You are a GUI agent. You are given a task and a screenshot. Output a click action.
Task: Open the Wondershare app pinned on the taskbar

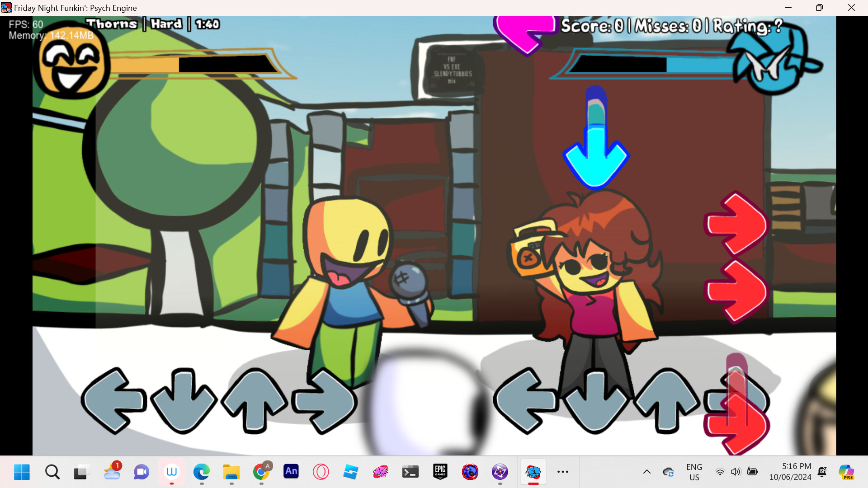pos(172,472)
